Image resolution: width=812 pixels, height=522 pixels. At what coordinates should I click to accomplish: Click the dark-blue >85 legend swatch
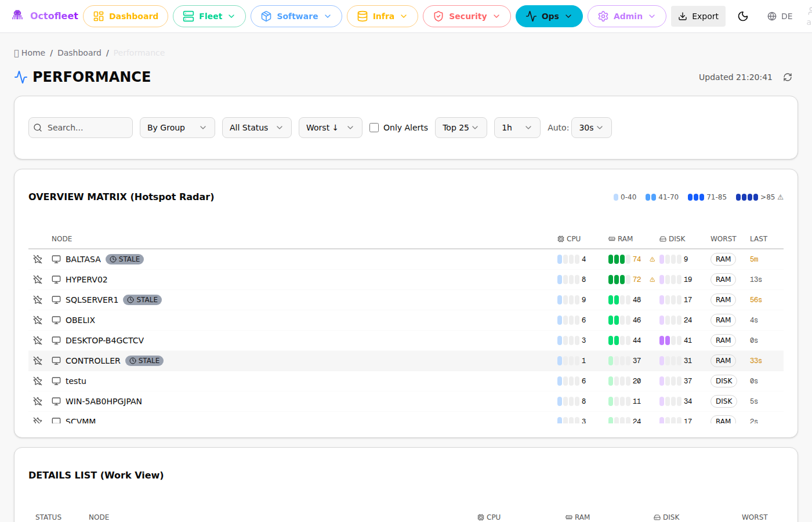click(746, 197)
